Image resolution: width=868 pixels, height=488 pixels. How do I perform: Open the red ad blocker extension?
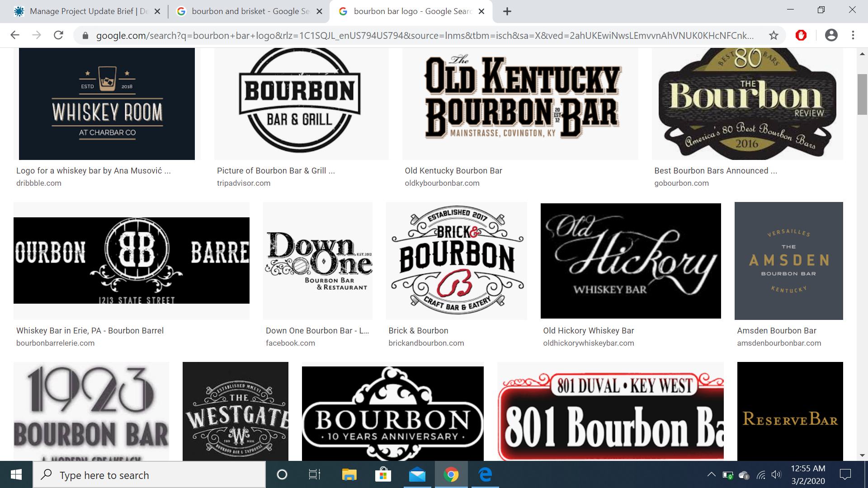(x=801, y=35)
